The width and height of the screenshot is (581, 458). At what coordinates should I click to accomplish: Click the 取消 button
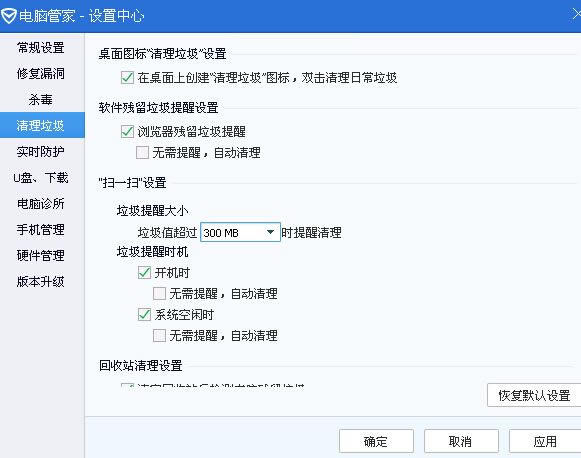coord(461,441)
